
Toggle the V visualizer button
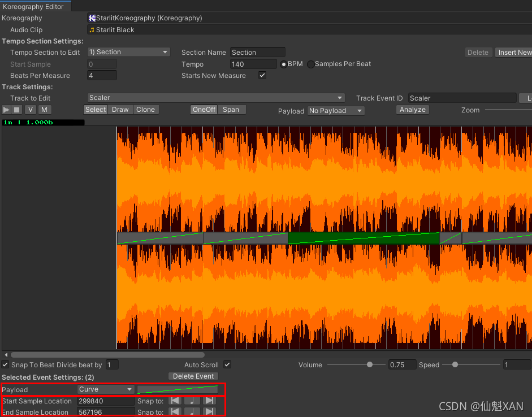[x=30, y=110]
